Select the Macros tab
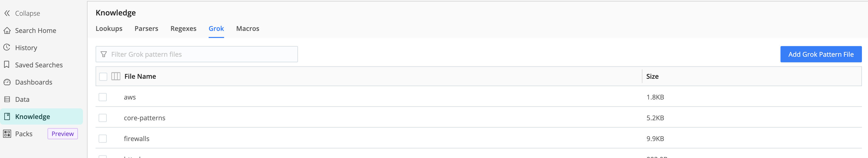Viewport: 868px width, 158px height. tap(247, 29)
